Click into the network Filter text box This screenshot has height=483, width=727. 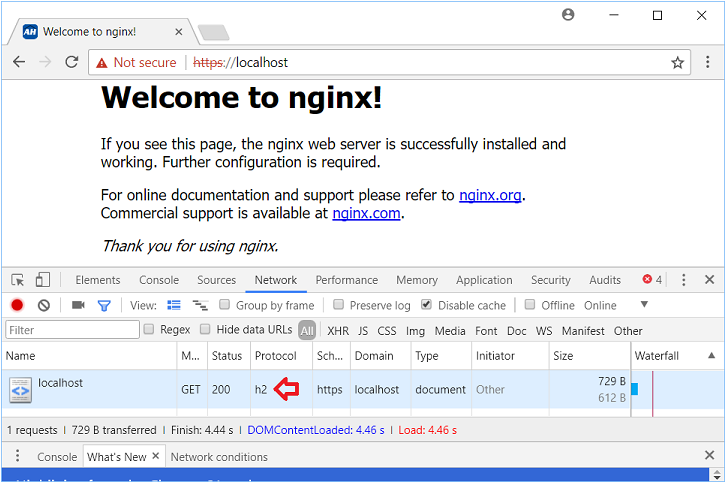tap(72, 330)
